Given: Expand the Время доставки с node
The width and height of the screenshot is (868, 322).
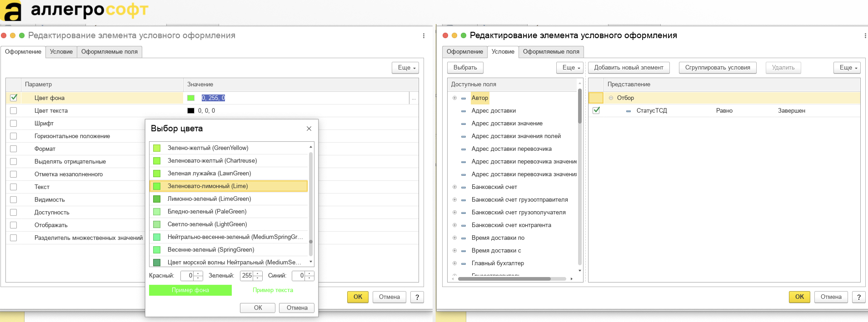Looking at the screenshot, I should pyautogui.click(x=454, y=251).
